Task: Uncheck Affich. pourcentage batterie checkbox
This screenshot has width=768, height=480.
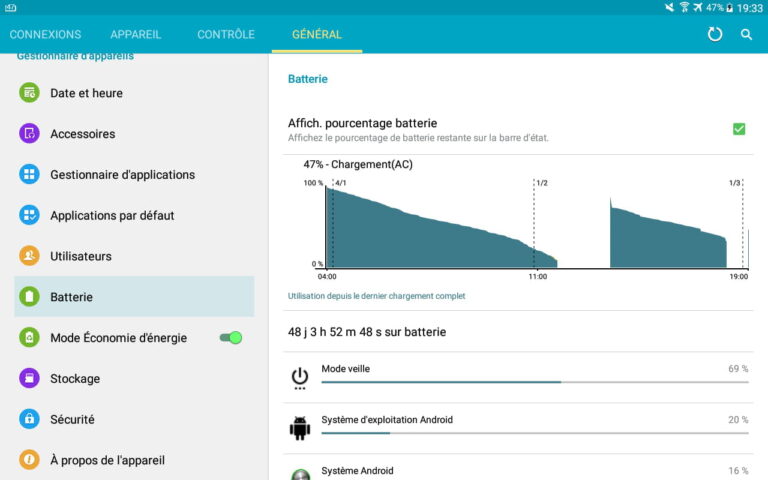Action: (739, 129)
